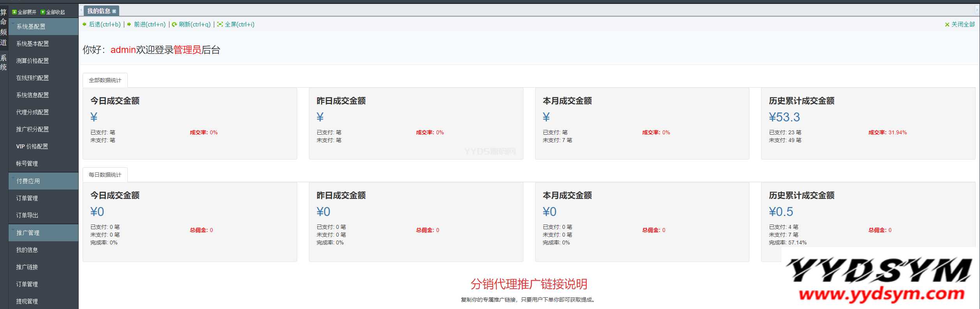Click the 全屏 fullscreen icon

(220, 25)
